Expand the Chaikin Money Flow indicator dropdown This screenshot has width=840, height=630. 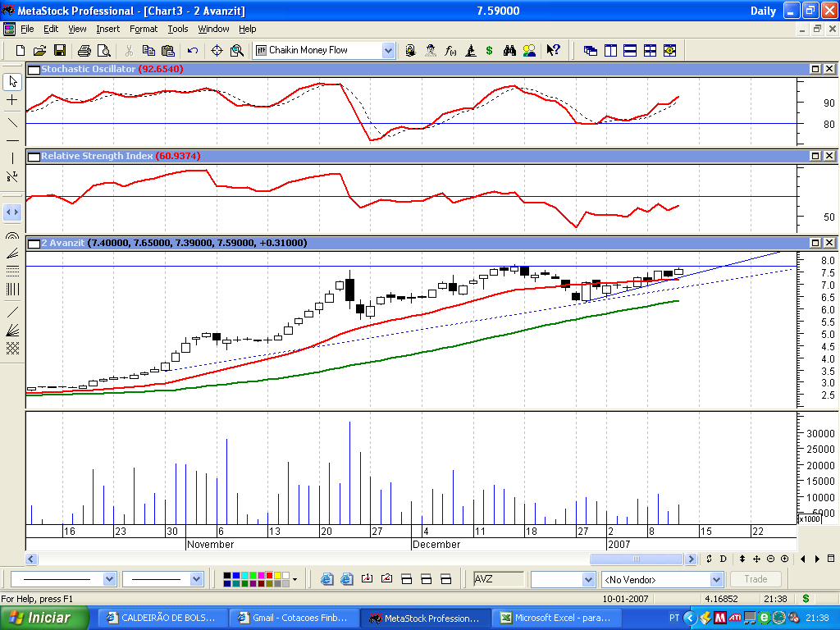pyautogui.click(x=388, y=51)
